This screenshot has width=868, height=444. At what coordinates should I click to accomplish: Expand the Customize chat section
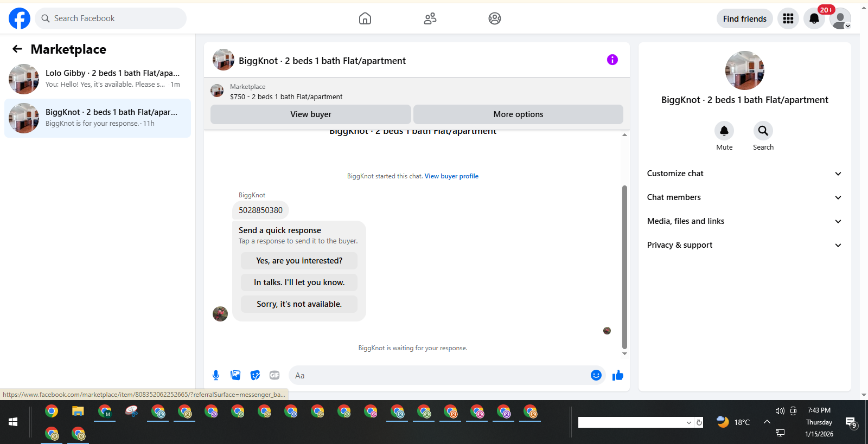[x=745, y=173]
